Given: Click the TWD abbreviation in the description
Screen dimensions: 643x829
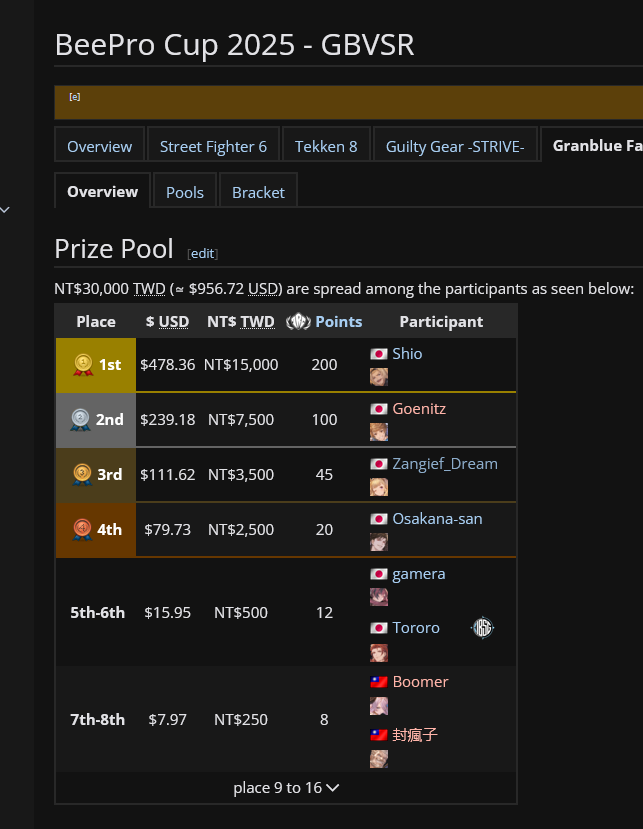Looking at the screenshot, I should coord(149,289).
